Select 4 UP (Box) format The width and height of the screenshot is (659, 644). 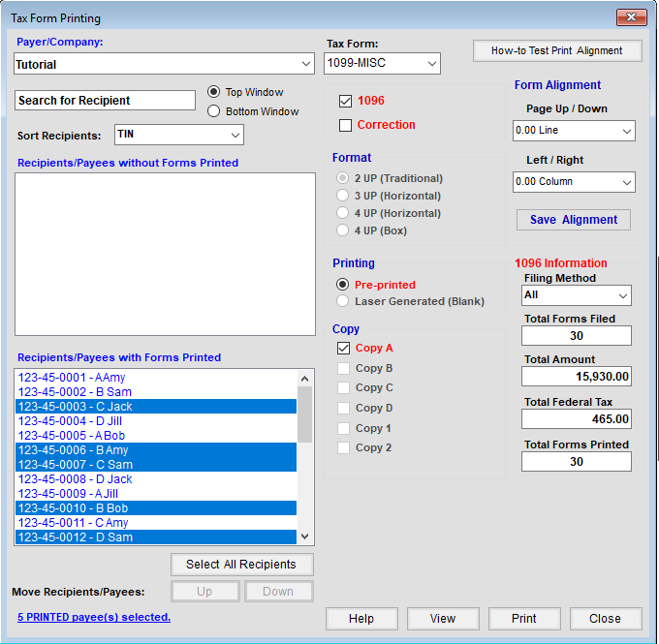(x=342, y=230)
